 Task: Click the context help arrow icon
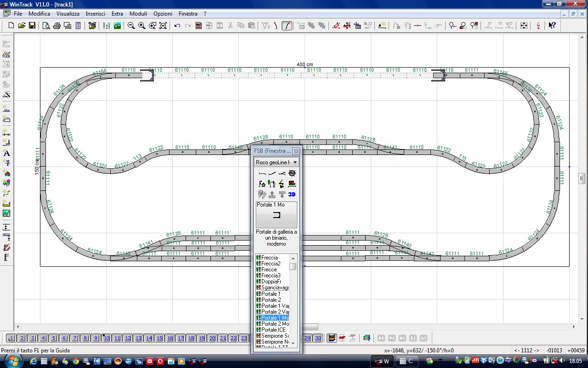[x=552, y=26]
